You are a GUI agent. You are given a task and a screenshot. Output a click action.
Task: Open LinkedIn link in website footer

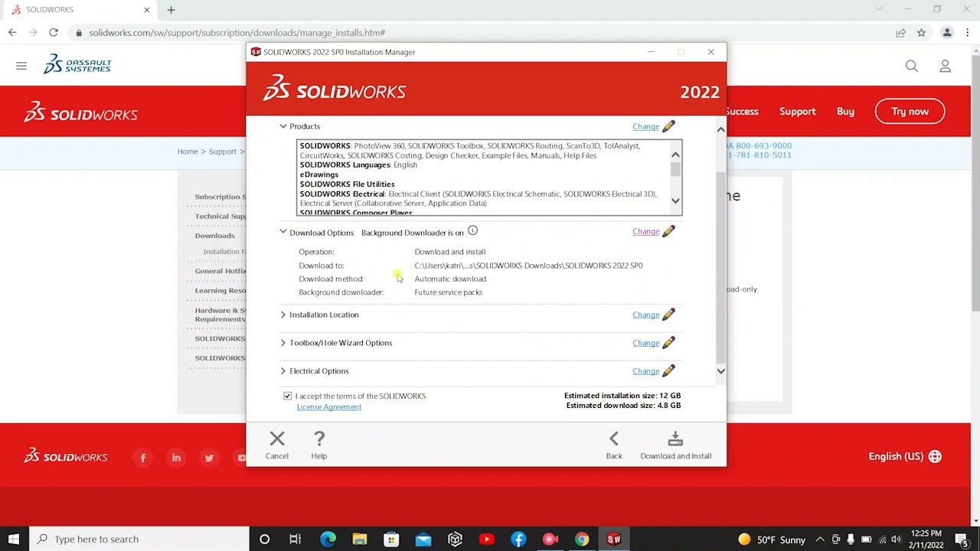pos(176,458)
